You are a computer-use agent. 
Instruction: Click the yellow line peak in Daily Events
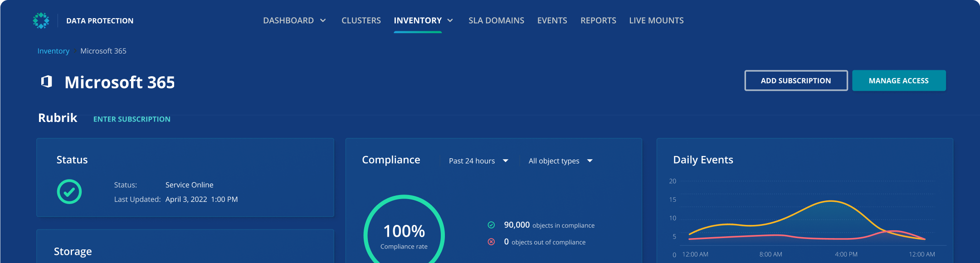[x=831, y=201]
